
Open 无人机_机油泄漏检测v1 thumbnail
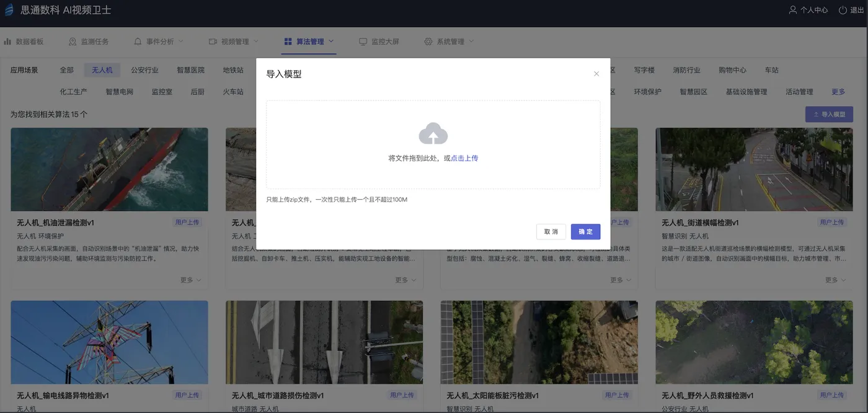pos(109,169)
